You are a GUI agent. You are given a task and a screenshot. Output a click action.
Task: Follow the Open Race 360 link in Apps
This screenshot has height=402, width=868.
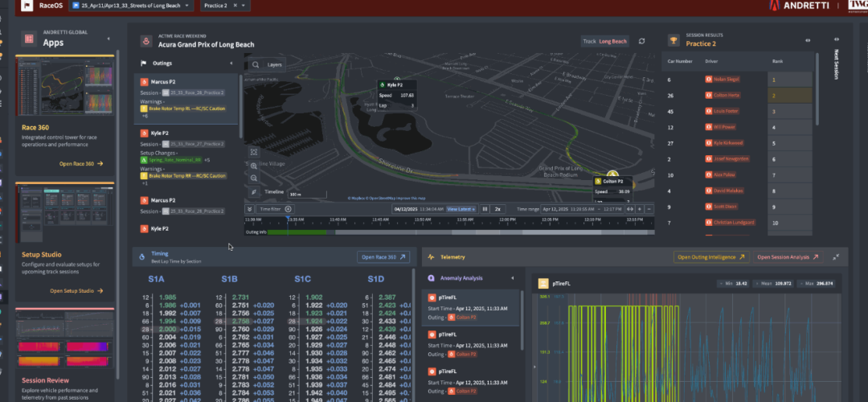tap(81, 164)
